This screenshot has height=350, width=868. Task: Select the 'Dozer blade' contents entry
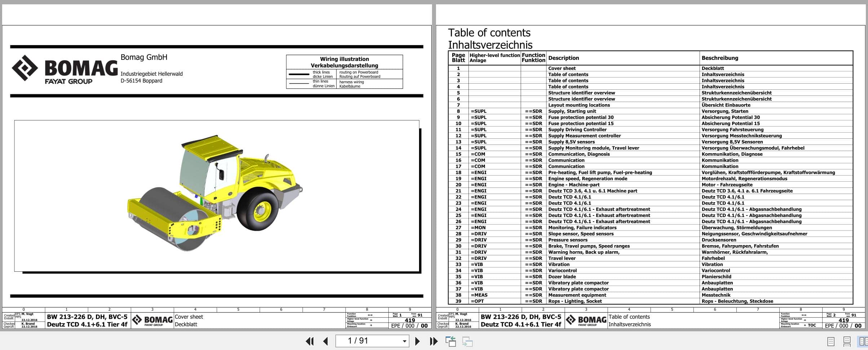tap(562, 276)
